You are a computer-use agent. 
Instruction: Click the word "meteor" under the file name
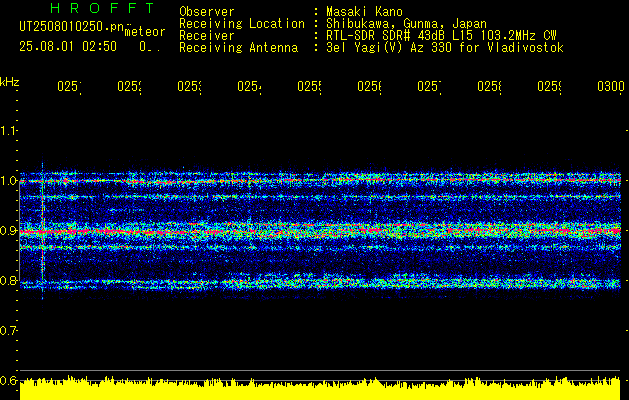(x=145, y=32)
